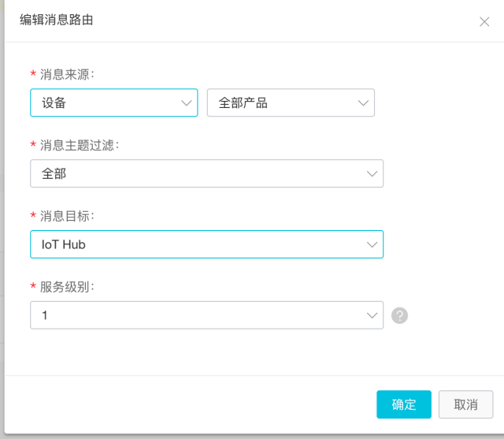The width and height of the screenshot is (504, 439).
Task: Click the help question mark icon
Action: tap(399, 316)
